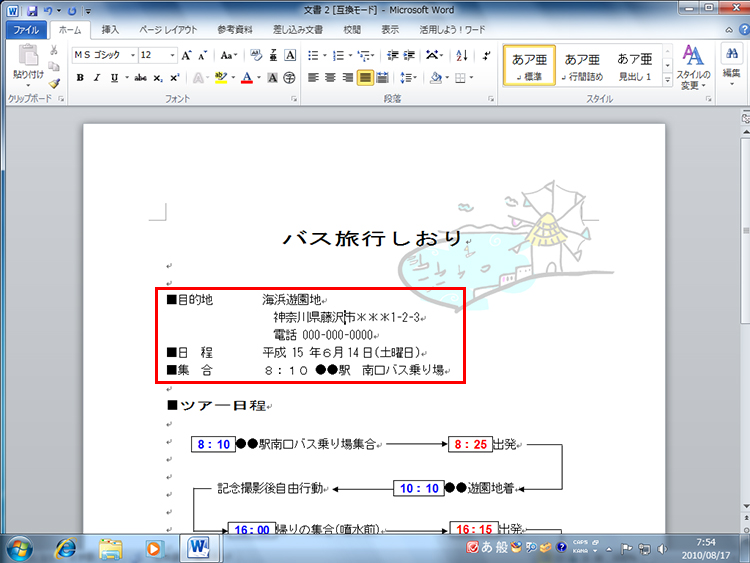Click the Save icon in quick access toolbar
Image resolution: width=750 pixels, height=563 pixels.
pyautogui.click(x=32, y=11)
